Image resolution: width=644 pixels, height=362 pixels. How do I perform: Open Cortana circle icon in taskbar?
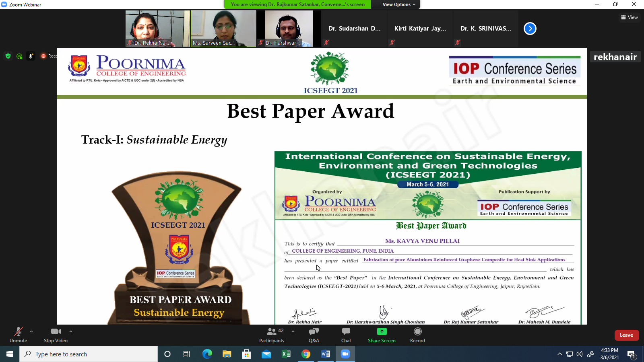point(167,354)
